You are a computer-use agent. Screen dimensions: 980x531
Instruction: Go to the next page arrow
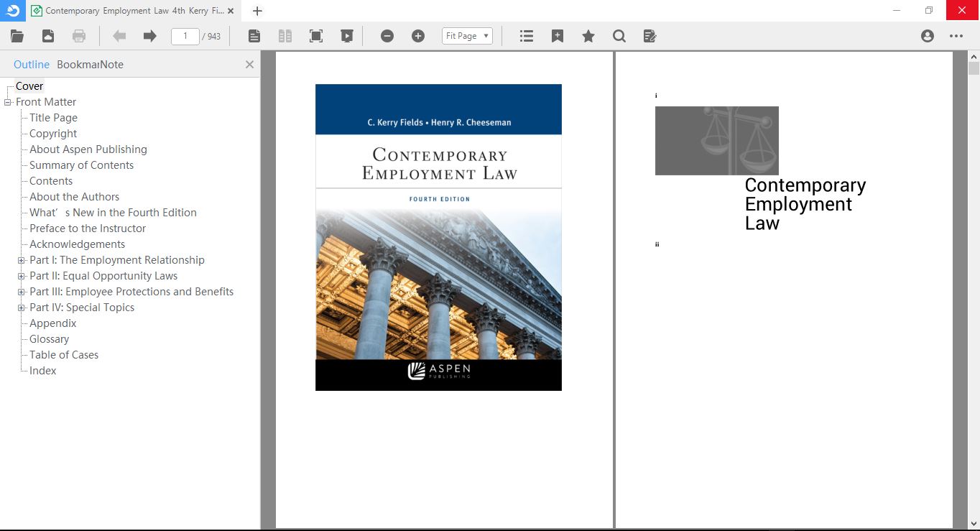(x=149, y=36)
